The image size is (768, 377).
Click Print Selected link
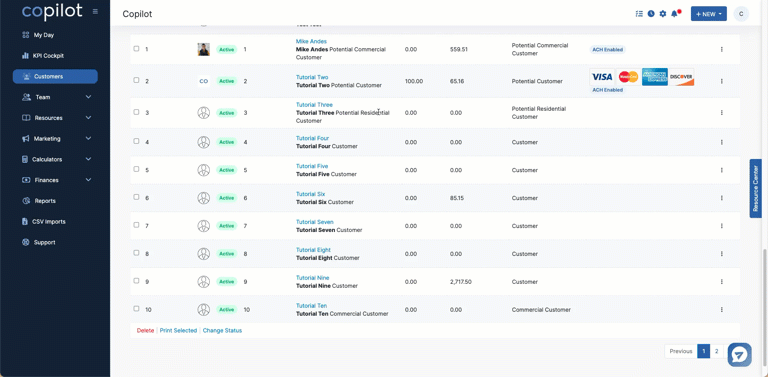(178, 330)
